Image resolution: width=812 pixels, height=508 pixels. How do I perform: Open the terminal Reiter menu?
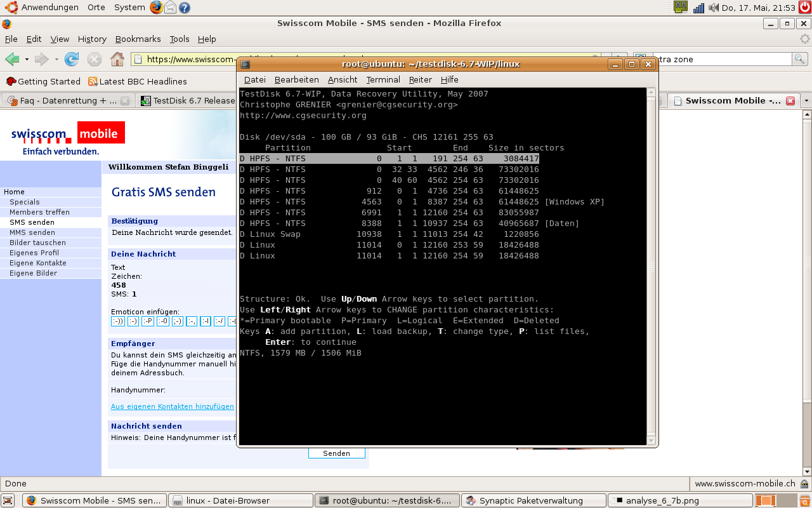[420, 79]
